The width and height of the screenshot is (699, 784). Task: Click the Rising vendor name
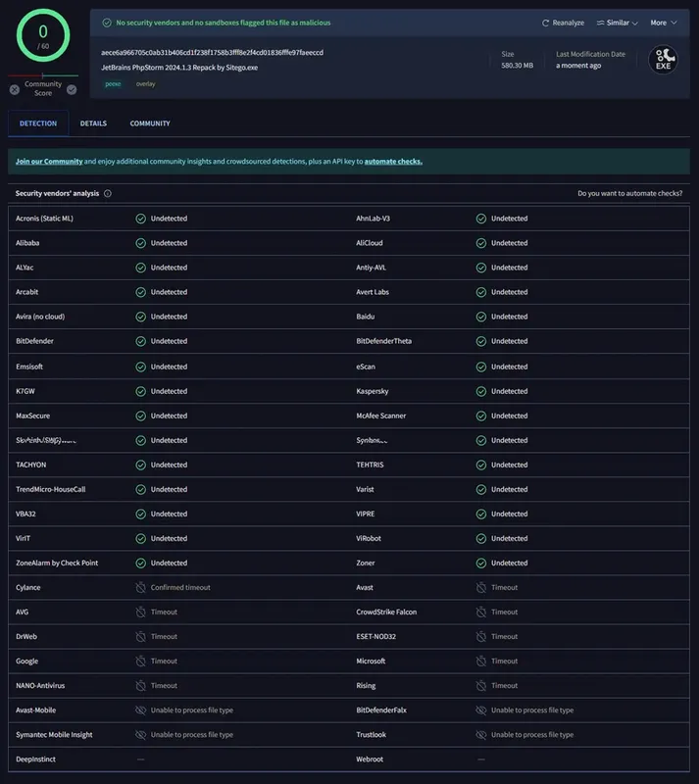[x=366, y=685]
